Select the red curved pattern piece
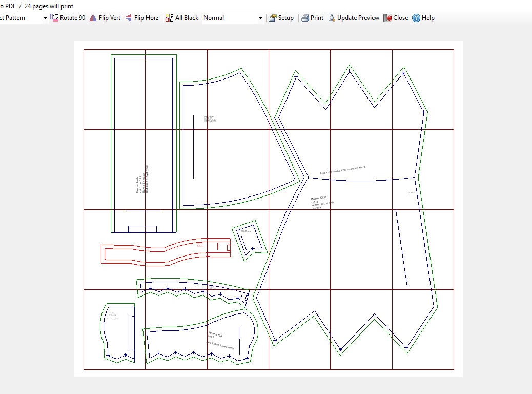 tap(166, 252)
